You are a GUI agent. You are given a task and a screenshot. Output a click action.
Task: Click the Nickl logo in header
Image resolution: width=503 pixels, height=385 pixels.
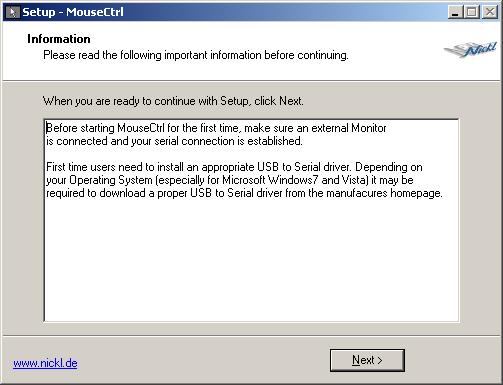click(x=470, y=50)
